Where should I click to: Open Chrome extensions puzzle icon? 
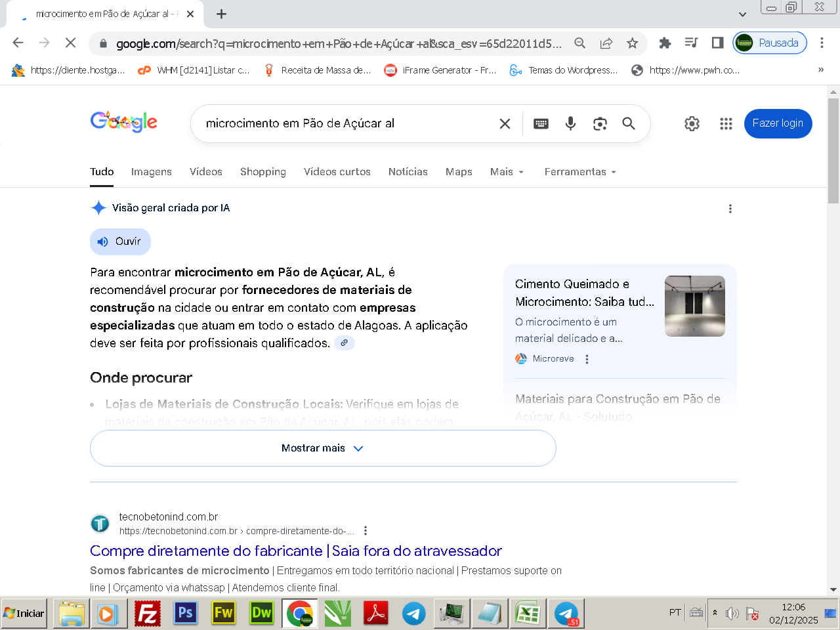coord(665,43)
